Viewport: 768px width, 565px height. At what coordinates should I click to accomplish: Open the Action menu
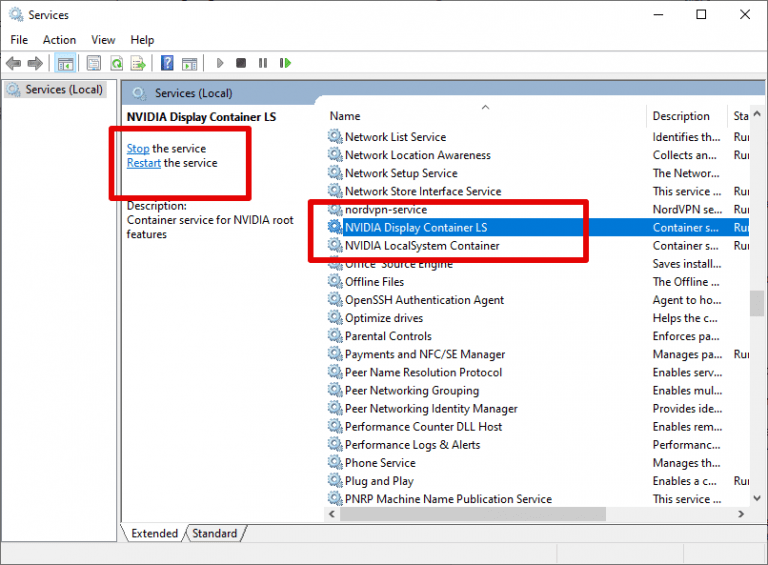click(x=59, y=40)
